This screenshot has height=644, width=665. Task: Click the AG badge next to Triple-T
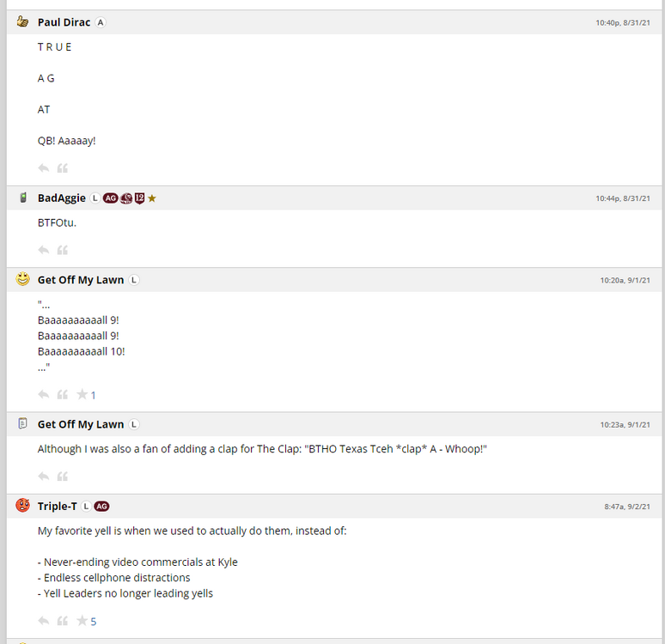click(101, 507)
